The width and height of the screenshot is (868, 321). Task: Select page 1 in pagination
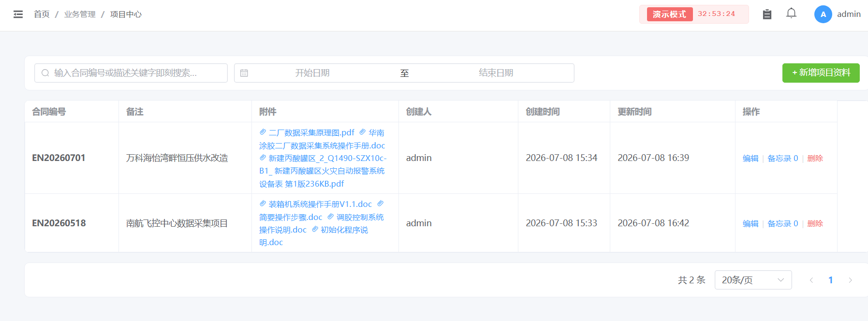click(x=831, y=280)
